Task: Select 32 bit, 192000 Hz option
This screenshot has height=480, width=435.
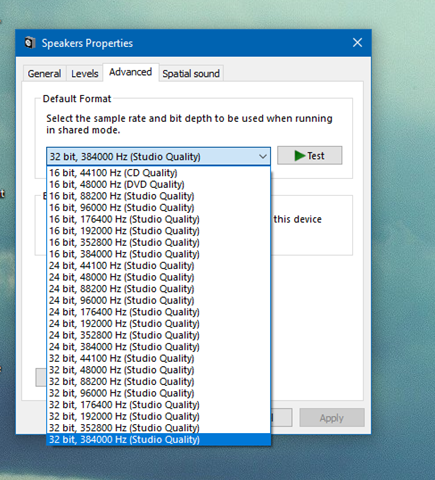Action: [x=159, y=416]
